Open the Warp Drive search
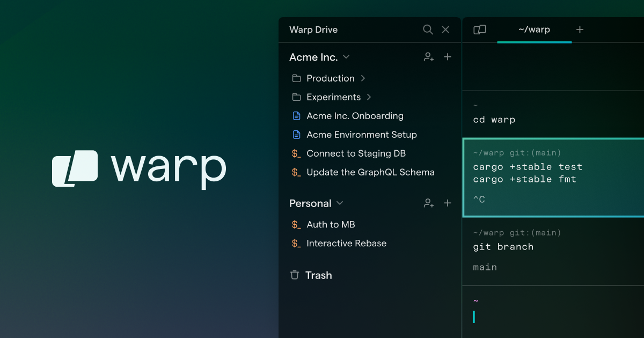 (428, 30)
